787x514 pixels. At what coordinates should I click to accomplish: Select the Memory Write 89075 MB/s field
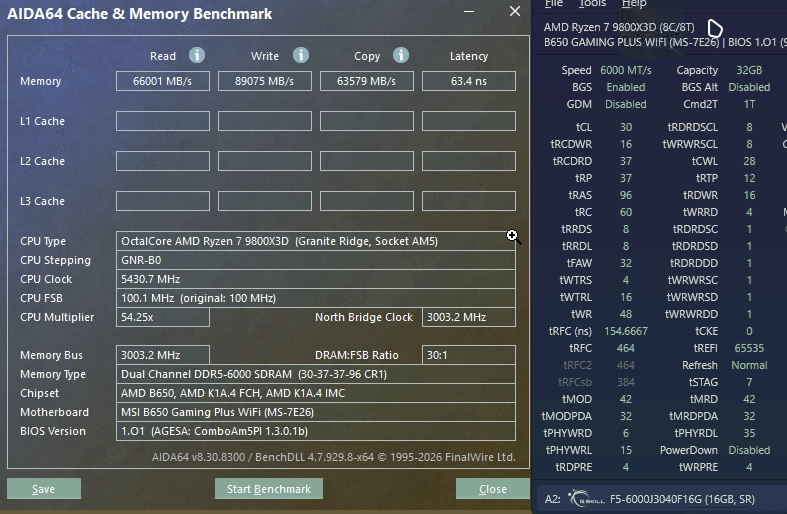click(x=265, y=81)
